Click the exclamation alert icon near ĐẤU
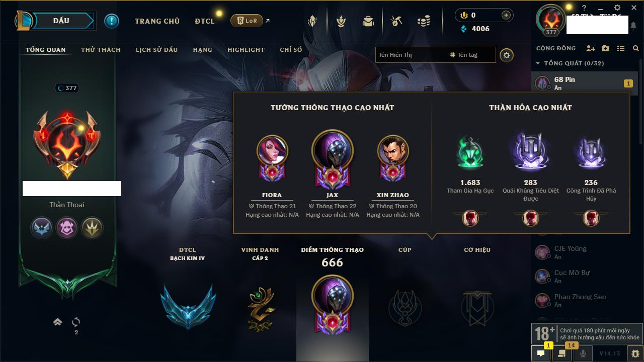 tap(112, 21)
